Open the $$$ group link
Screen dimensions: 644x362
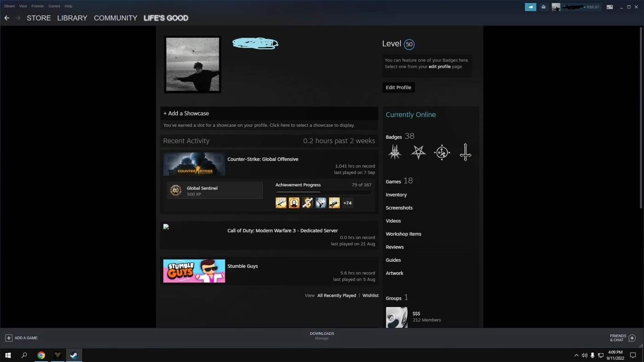[x=416, y=313]
